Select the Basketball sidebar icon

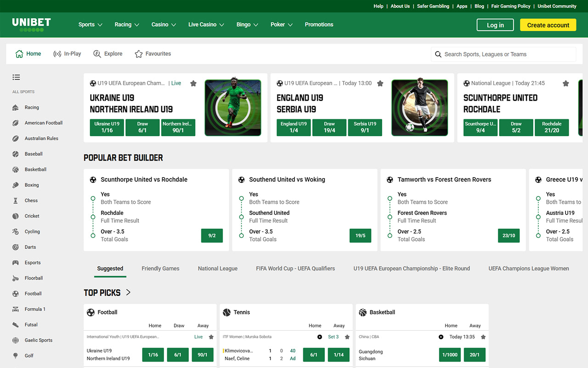coord(16,170)
